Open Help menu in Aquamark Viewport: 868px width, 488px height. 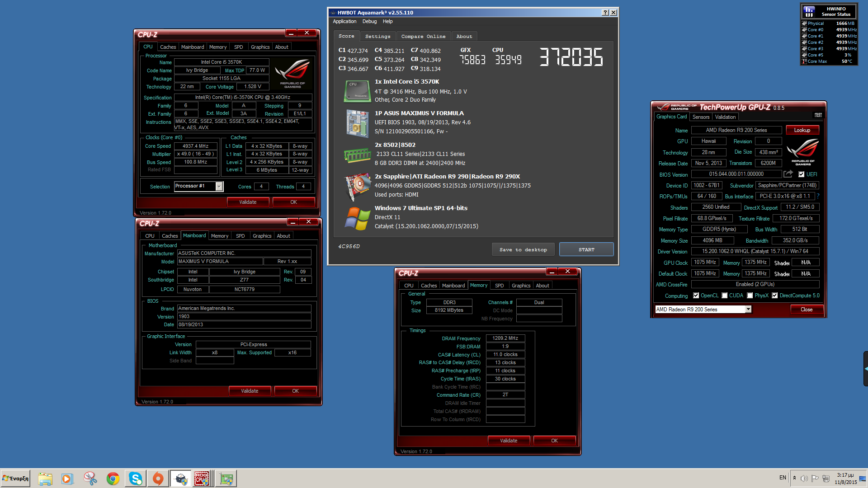(x=387, y=21)
